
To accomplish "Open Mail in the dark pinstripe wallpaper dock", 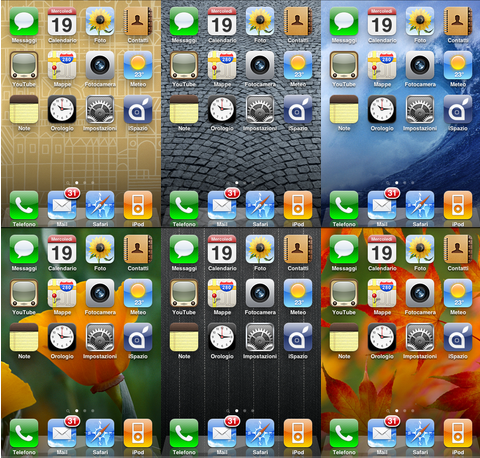I will pyautogui.click(x=222, y=433).
